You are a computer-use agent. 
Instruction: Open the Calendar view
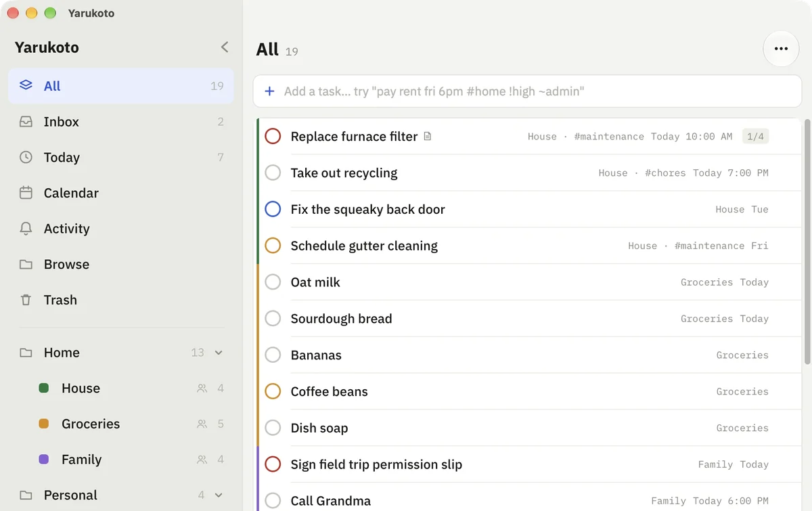click(x=121, y=193)
